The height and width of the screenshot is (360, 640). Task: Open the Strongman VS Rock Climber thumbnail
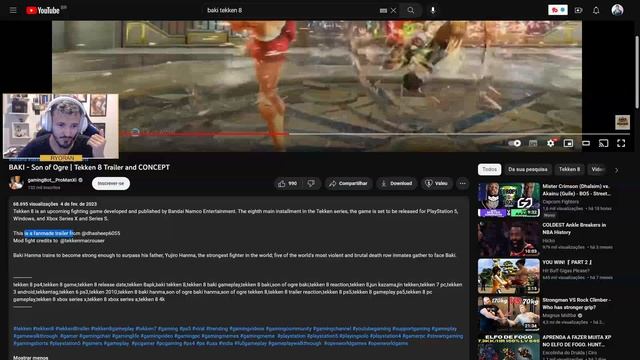[x=509, y=313]
